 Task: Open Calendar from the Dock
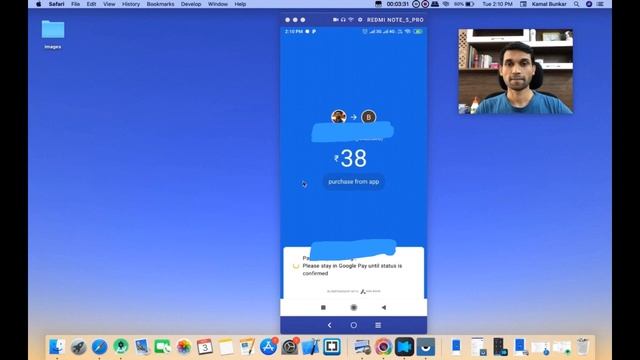coord(205,347)
